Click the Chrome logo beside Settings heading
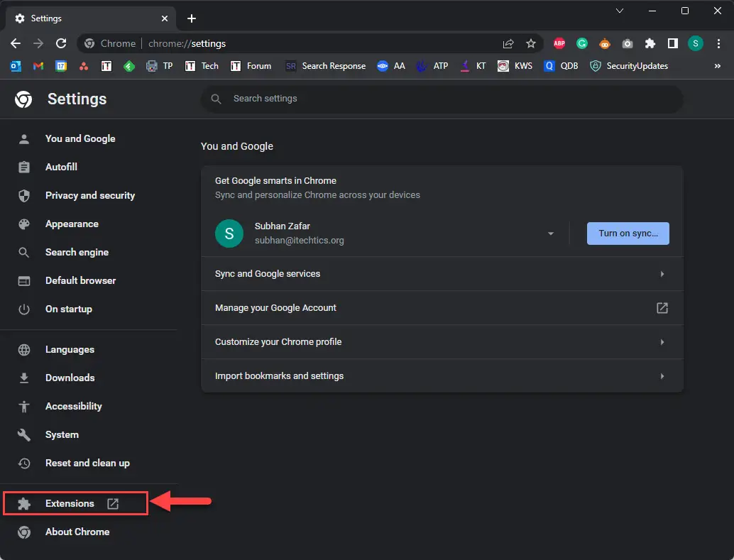The image size is (734, 560). tap(23, 99)
